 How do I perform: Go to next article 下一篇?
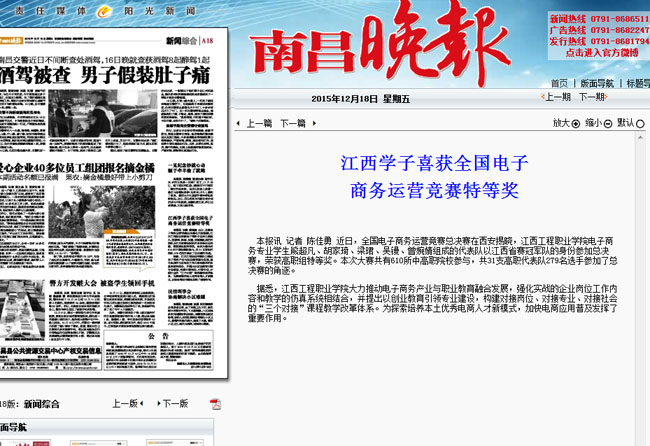point(293,123)
